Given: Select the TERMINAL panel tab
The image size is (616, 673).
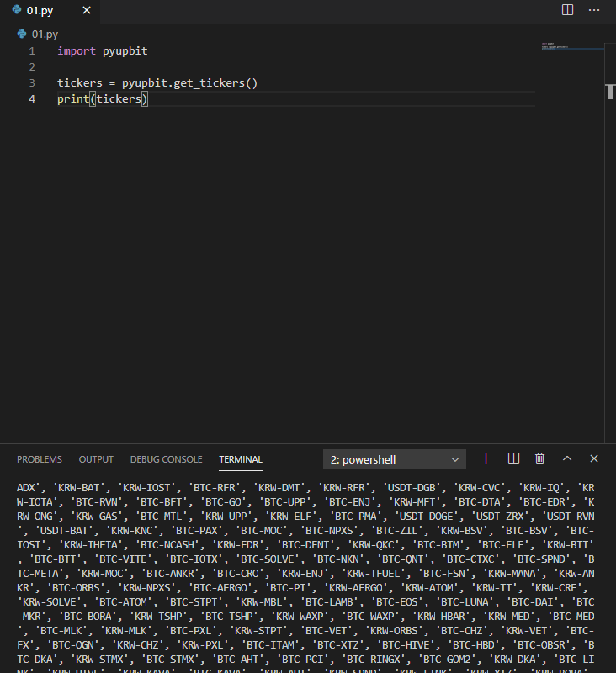Looking at the screenshot, I should pos(241,459).
